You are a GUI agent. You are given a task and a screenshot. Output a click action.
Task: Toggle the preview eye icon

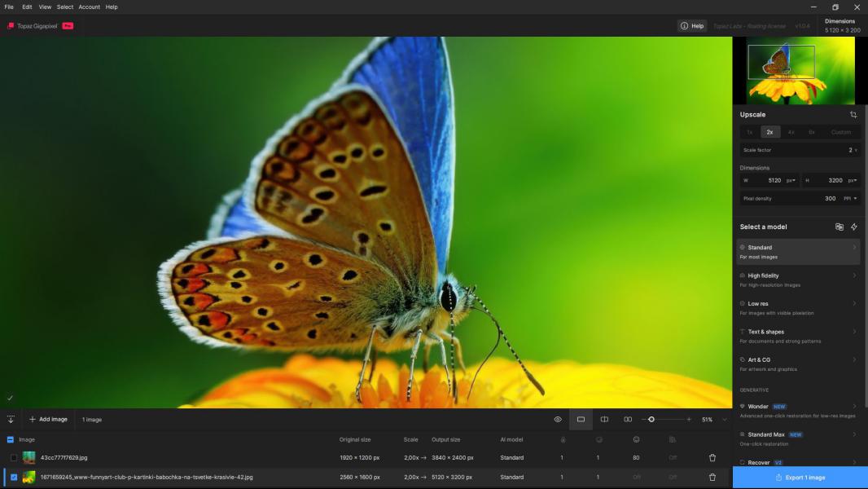pos(558,420)
